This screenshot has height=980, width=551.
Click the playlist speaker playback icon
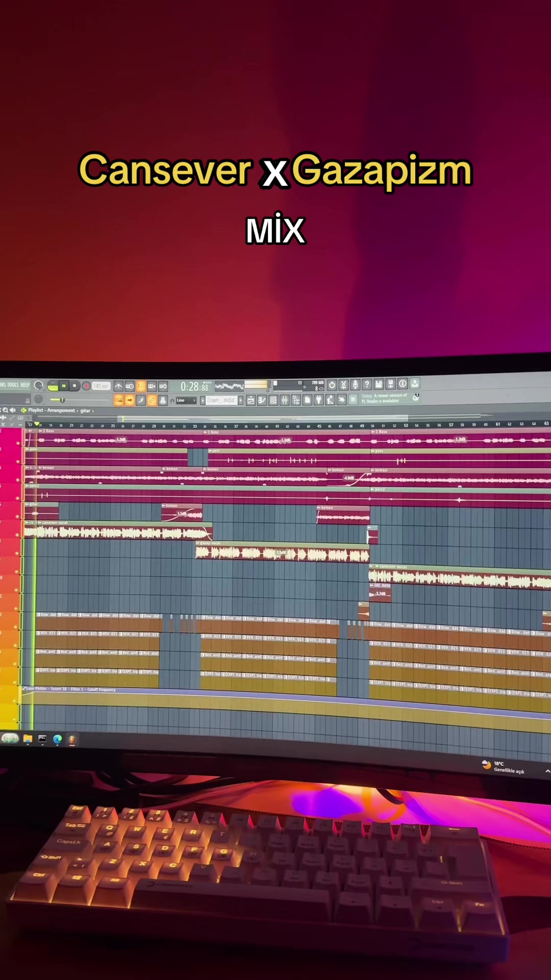coord(12,410)
